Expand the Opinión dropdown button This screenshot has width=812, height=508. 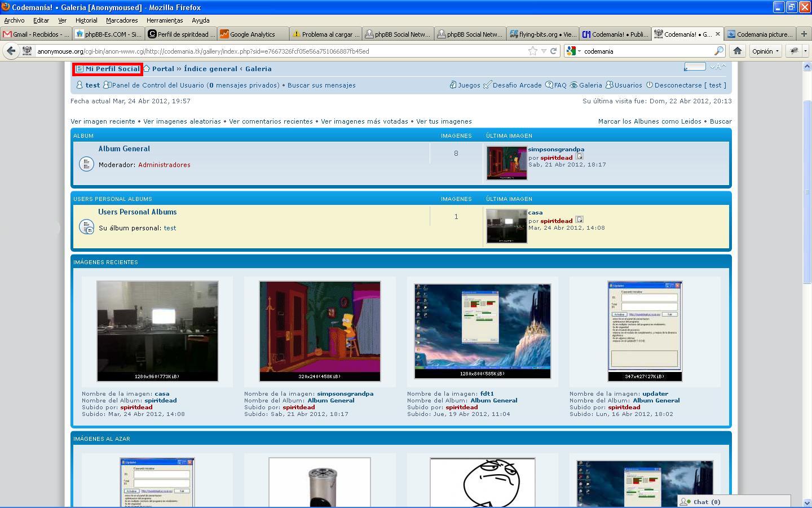coord(765,51)
